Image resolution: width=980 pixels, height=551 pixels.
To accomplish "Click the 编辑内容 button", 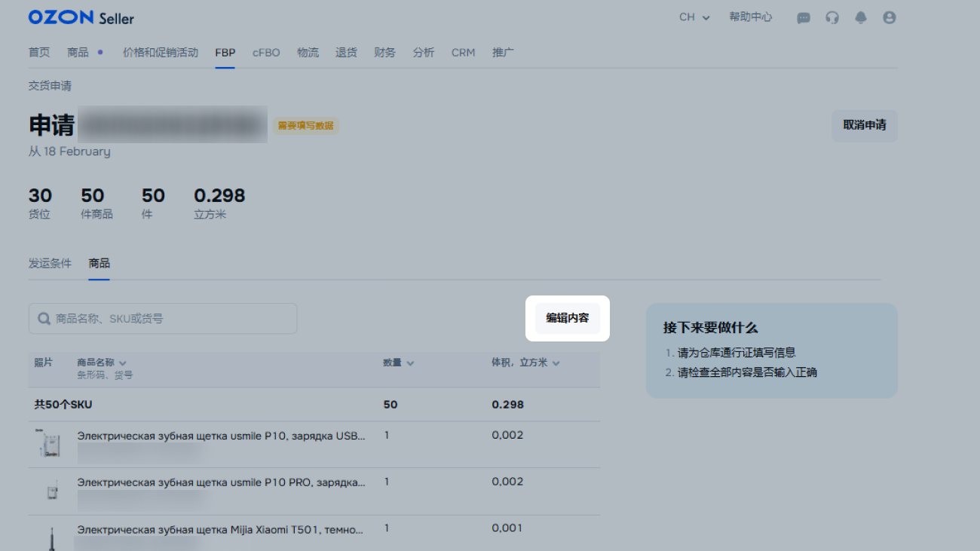I will pos(567,318).
